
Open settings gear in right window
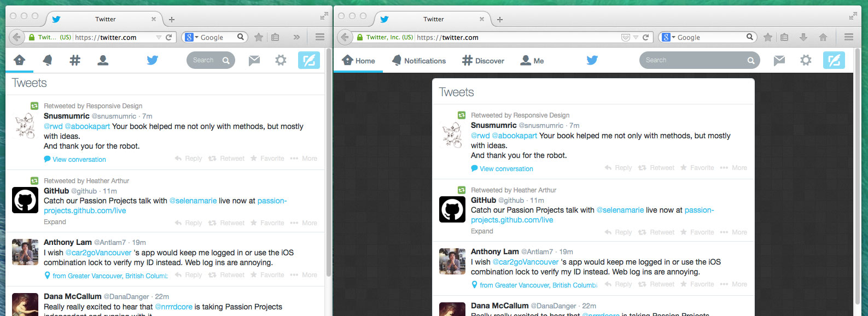click(806, 60)
